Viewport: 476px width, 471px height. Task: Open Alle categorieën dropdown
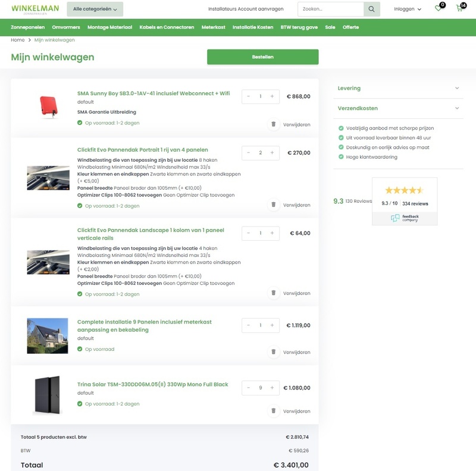tap(95, 9)
